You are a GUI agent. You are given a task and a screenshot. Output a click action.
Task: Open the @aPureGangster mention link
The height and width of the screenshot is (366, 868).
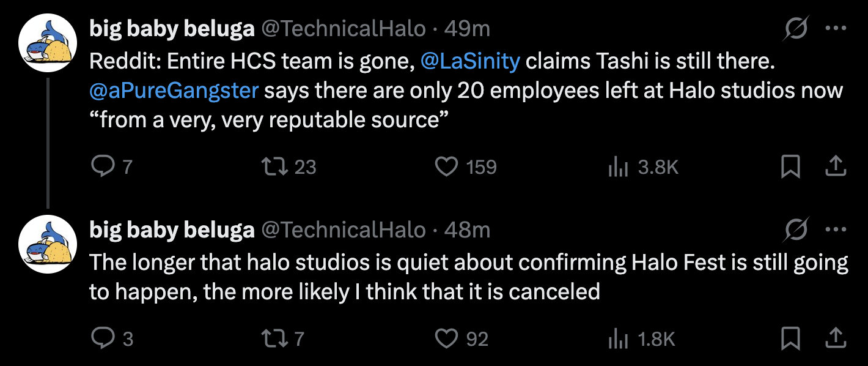pos(174,91)
